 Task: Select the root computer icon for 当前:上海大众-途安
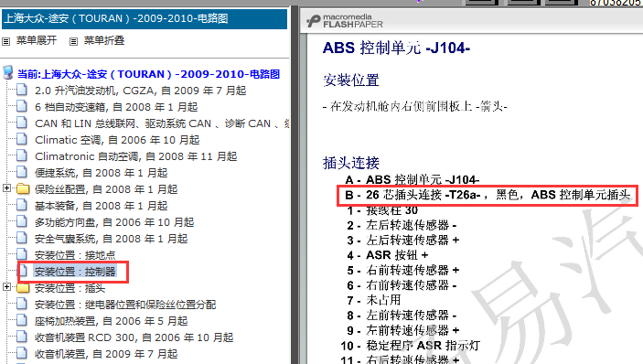[8, 72]
